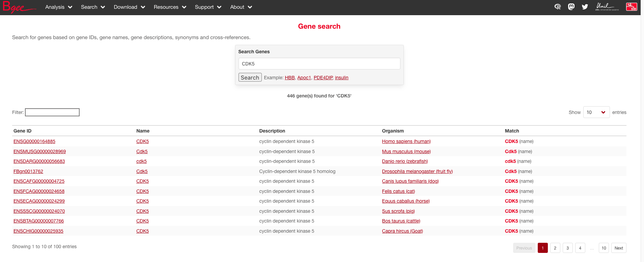
Task: Open the Download dropdown menu
Action: coord(129,7)
